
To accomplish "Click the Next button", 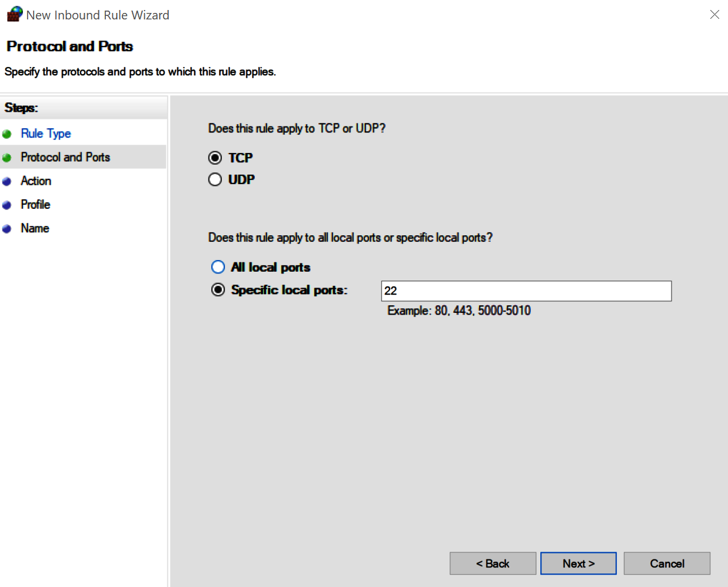I will click(578, 563).
